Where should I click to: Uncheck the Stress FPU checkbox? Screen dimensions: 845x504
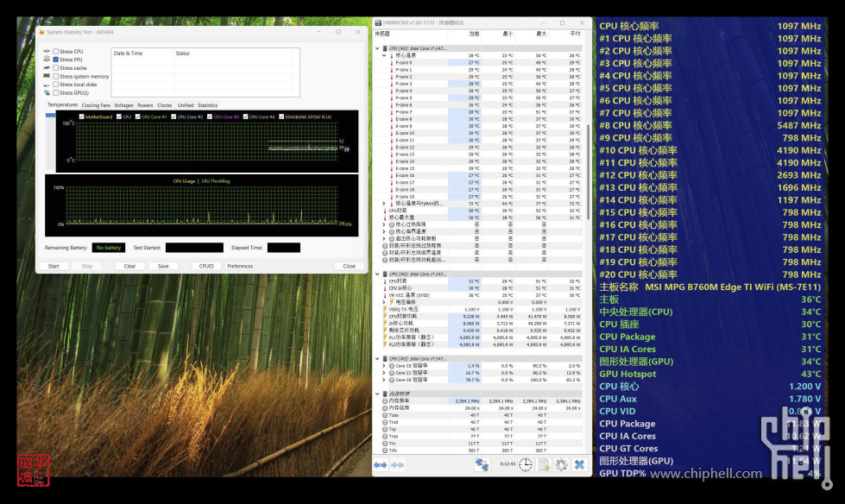click(x=55, y=60)
